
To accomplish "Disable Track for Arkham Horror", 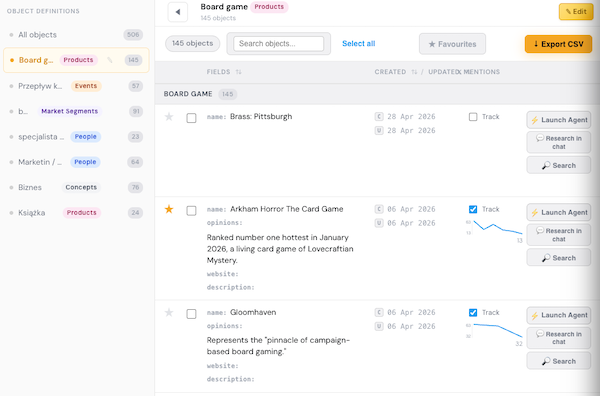I will pos(473,209).
